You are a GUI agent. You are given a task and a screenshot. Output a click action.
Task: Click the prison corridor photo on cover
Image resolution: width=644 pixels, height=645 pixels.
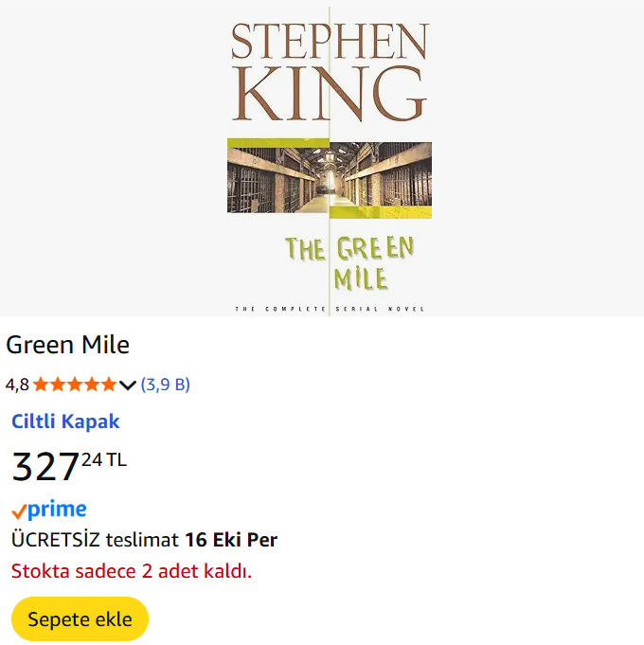pyautogui.click(x=330, y=178)
